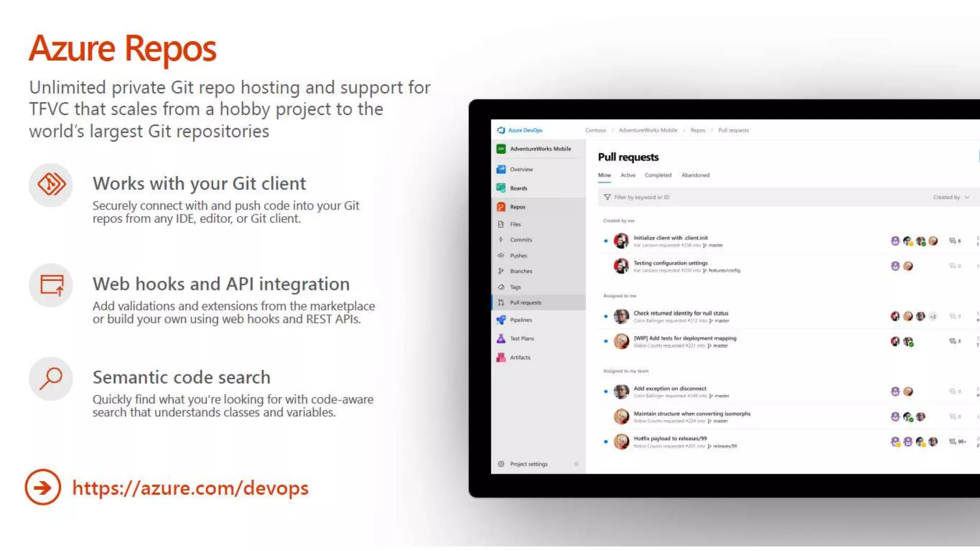Switch to the Active tab

(628, 175)
